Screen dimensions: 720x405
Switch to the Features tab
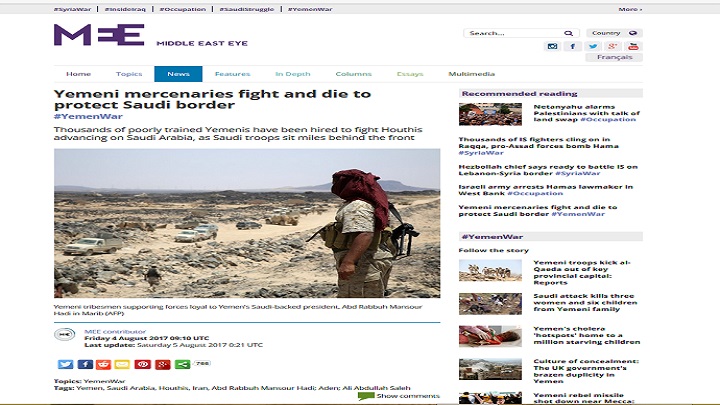(232, 74)
